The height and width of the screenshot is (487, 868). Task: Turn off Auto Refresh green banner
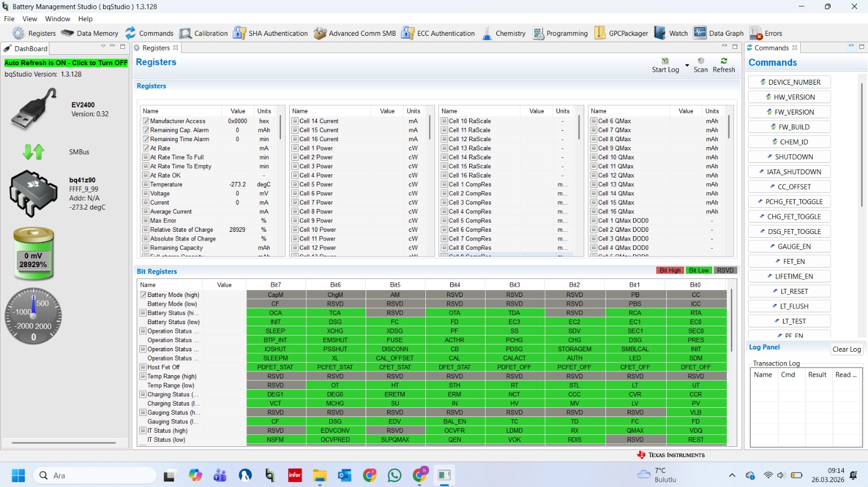(66, 63)
